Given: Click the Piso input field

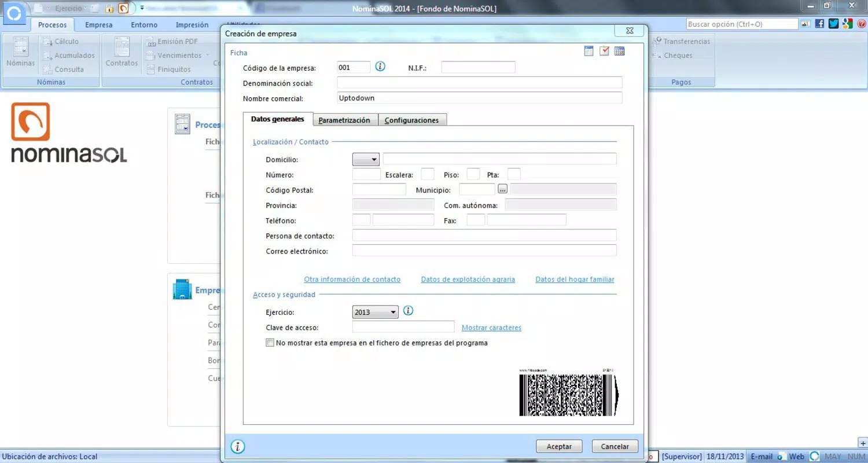Looking at the screenshot, I should (473, 174).
